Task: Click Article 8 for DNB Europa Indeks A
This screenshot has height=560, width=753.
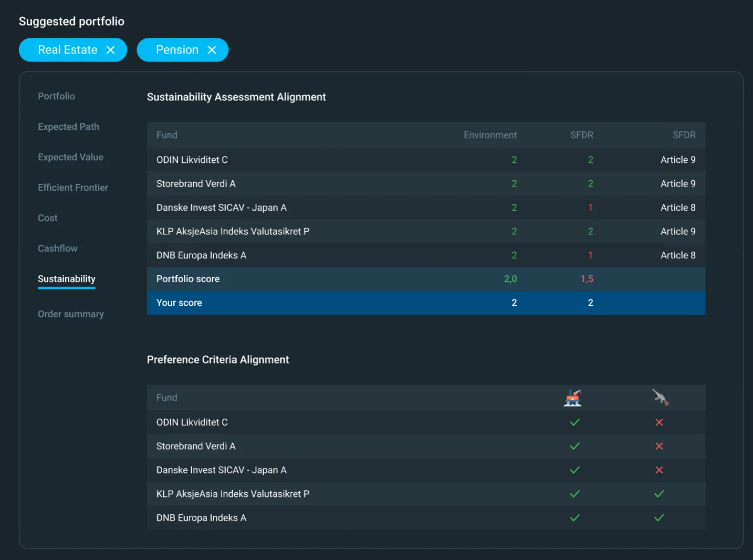Action: 678,255
